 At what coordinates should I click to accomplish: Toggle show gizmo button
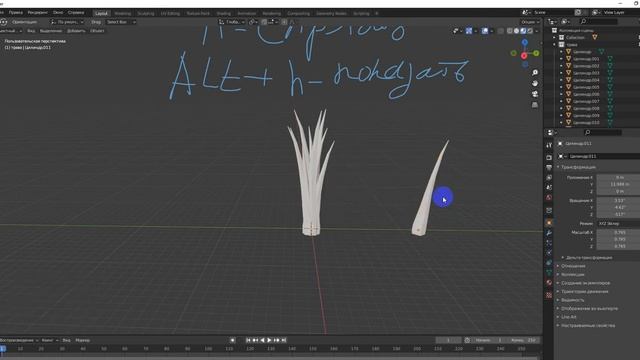pyautogui.click(x=469, y=31)
